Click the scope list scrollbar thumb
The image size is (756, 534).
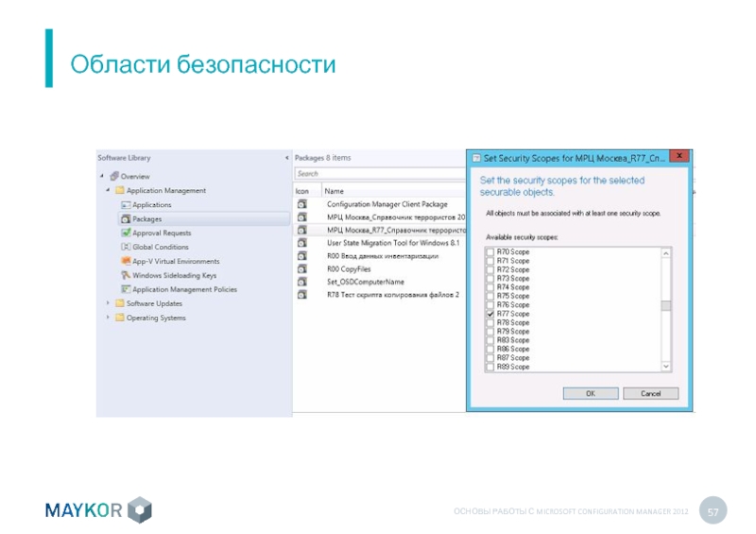pos(666,306)
